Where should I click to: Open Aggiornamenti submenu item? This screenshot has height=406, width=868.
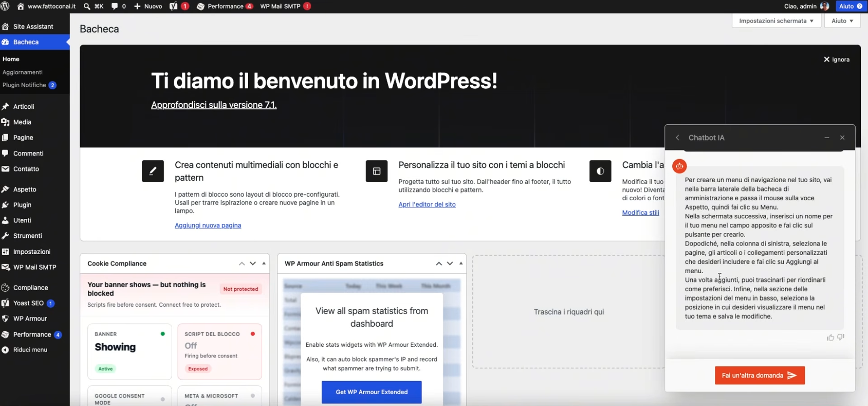(x=22, y=72)
